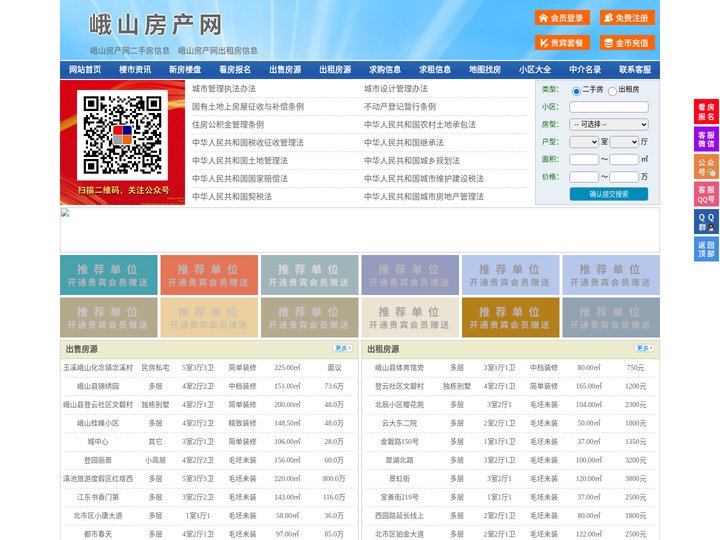Open the 求租信息 nav item
Viewport: 720px width, 540px height.
pos(435,70)
